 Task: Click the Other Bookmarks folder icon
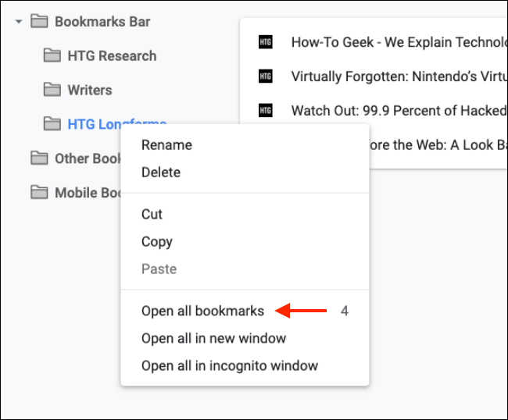39,158
